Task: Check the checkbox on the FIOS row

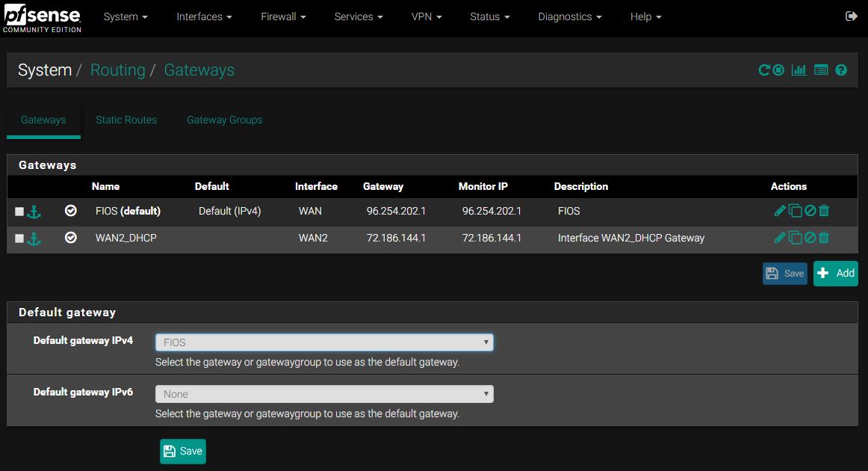Action: pyautogui.click(x=19, y=211)
